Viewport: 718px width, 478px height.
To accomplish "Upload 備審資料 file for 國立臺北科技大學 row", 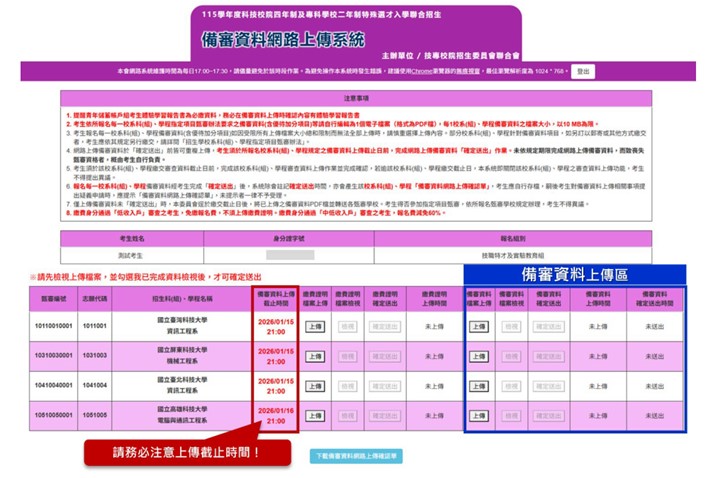I will [478, 386].
